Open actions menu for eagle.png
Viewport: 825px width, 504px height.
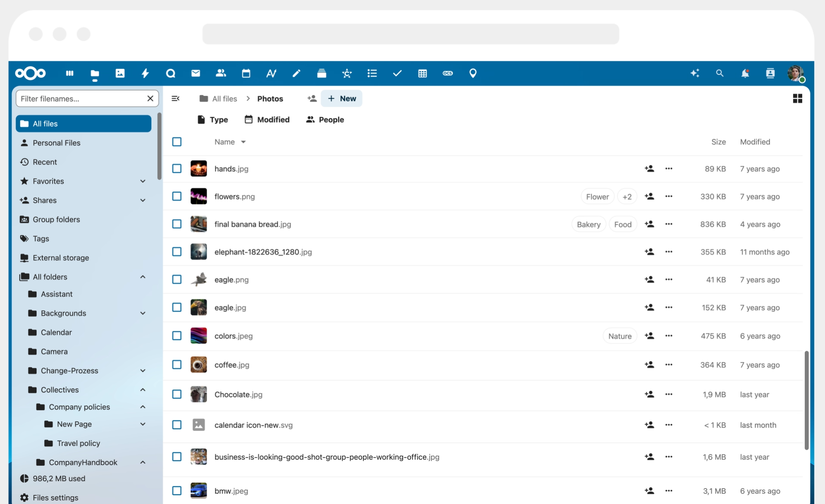click(x=668, y=279)
